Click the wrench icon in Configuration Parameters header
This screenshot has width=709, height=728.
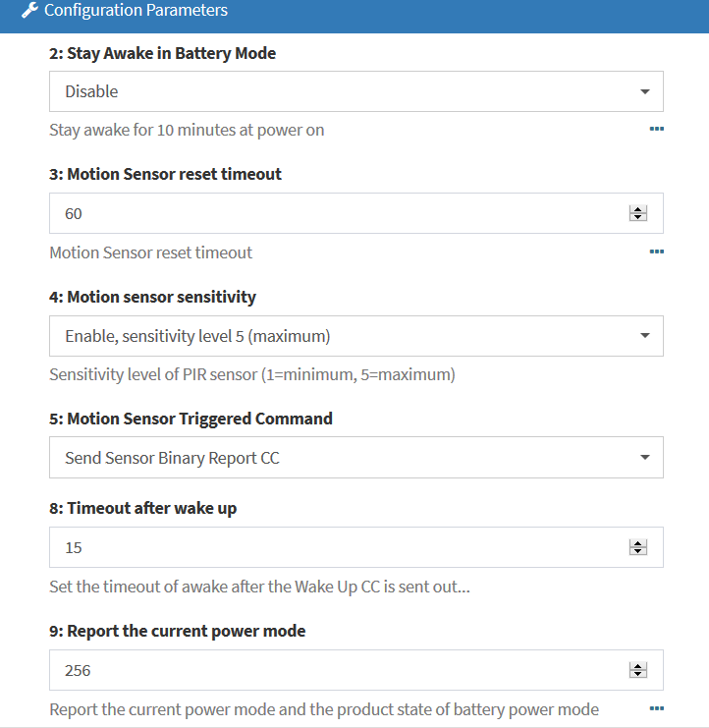pyautogui.click(x=29, y=11)
